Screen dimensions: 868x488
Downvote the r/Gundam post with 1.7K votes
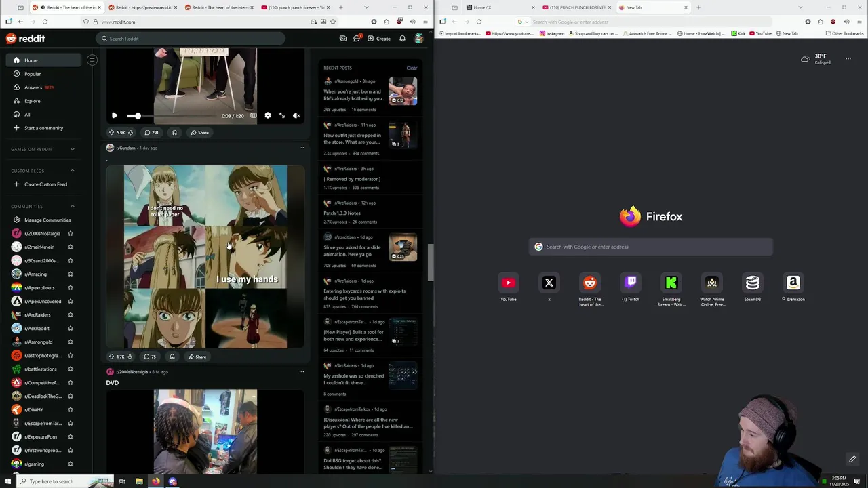[130, 357]
